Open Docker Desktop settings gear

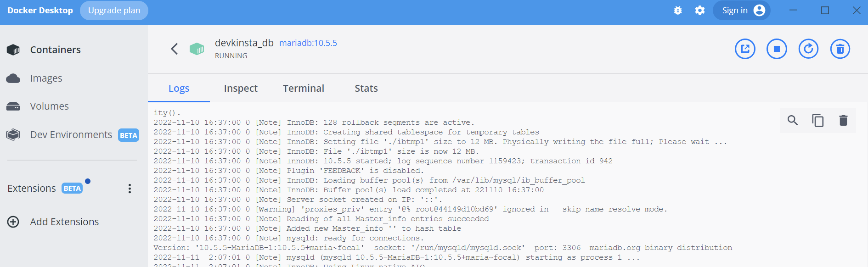click(x=700, y=11)
